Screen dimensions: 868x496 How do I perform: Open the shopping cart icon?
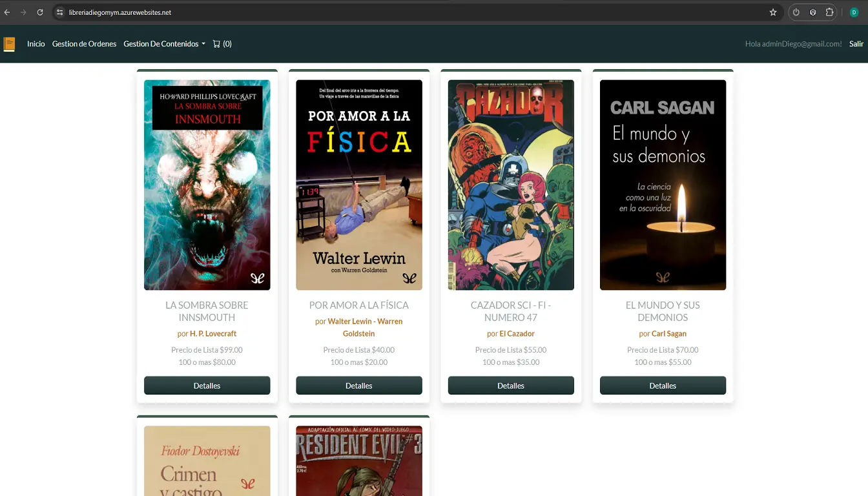click(217, 44)
